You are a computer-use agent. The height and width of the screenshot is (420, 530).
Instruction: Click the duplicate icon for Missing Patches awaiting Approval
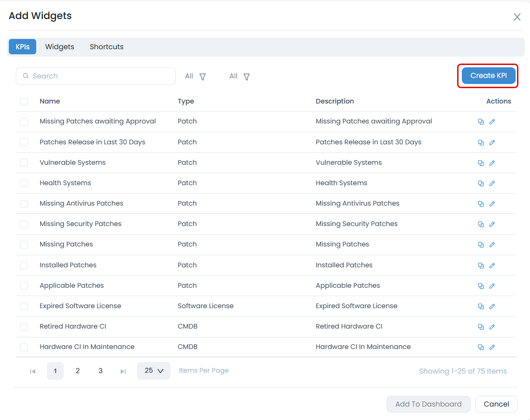(481, 122)
